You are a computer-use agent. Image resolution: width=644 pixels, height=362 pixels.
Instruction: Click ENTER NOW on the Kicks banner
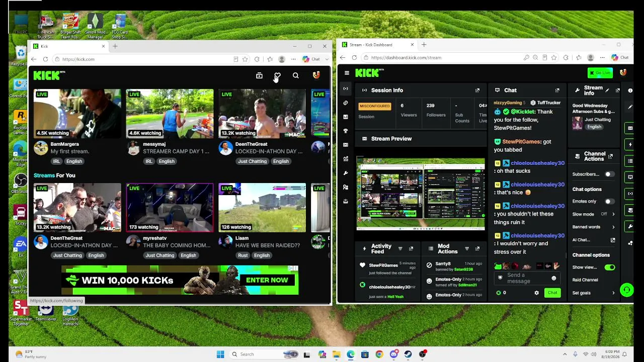click(x=267, y=280)
